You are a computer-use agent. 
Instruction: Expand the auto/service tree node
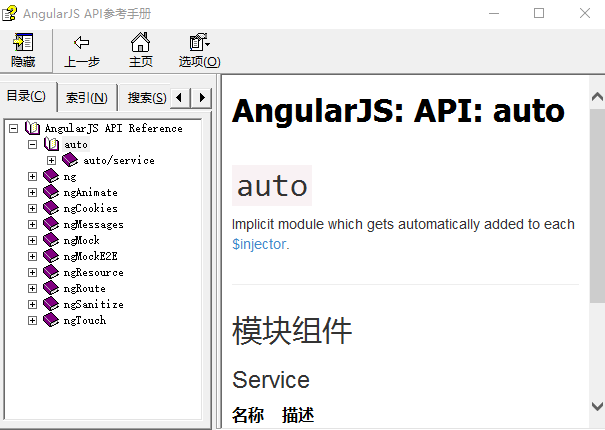pyautogui.click(x=52, y=160)
